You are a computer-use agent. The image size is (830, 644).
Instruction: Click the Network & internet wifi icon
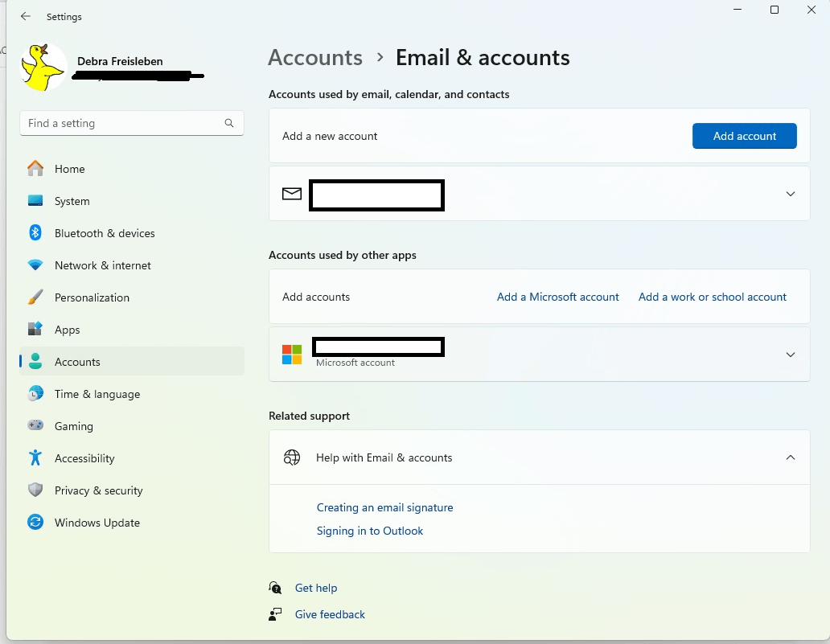(35, 265)
